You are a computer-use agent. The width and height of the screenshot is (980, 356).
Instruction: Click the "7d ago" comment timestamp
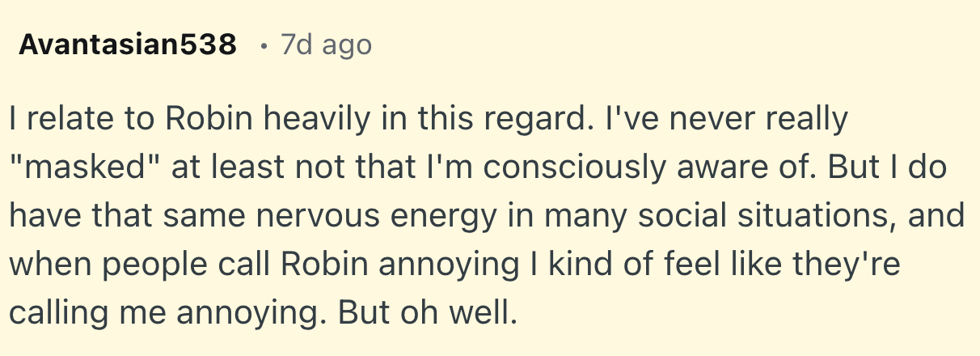[326, 45]
